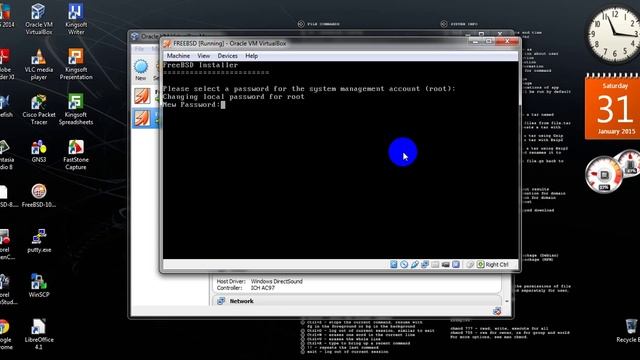Open putty.exe desktop shortcut
The image size is (640, 360).
(39, 241)
